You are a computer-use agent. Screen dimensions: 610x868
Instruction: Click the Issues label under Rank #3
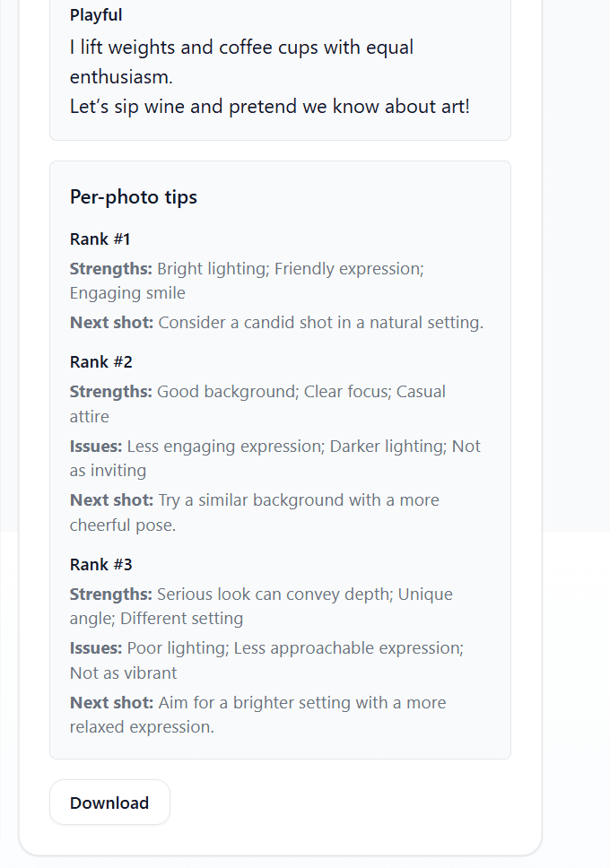pos(96,647)
